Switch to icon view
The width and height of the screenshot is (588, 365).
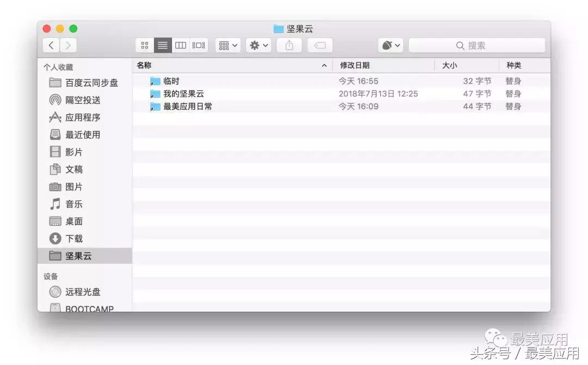[145, 45]
